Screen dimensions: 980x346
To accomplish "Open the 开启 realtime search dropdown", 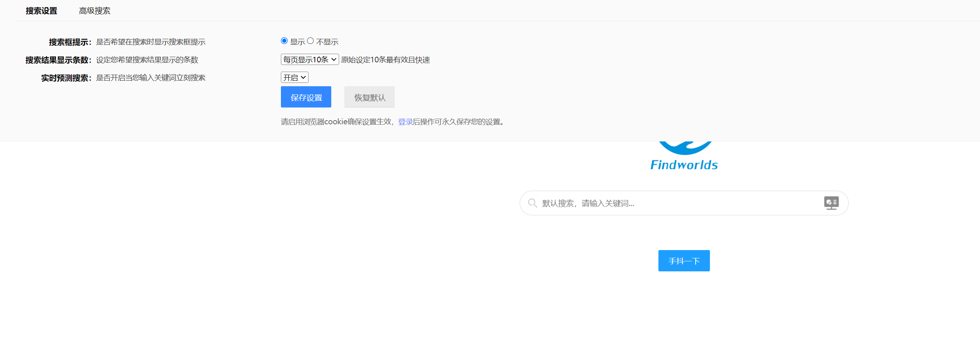I will 294,77.
